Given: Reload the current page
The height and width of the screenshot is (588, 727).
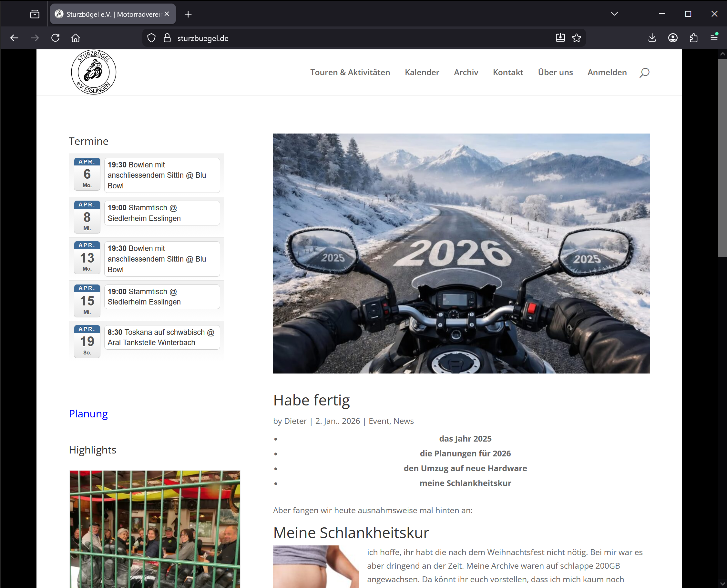Looking at the screenshot, I should pos(55,38).
